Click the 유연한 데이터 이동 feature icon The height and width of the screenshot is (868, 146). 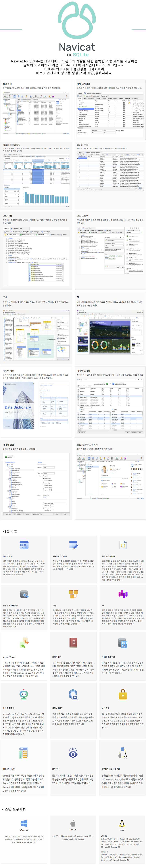click(x=24, y=594)
